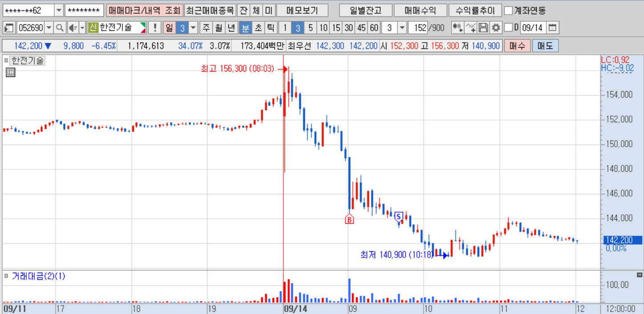
Task: Click the 매수 buy button
Action: (x=517, y=46)
